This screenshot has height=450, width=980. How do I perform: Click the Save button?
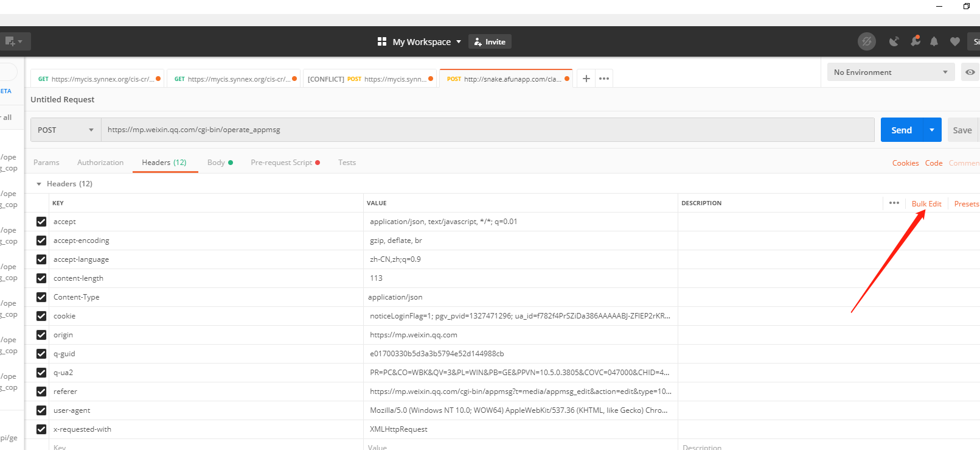click(x=962, y=130)
